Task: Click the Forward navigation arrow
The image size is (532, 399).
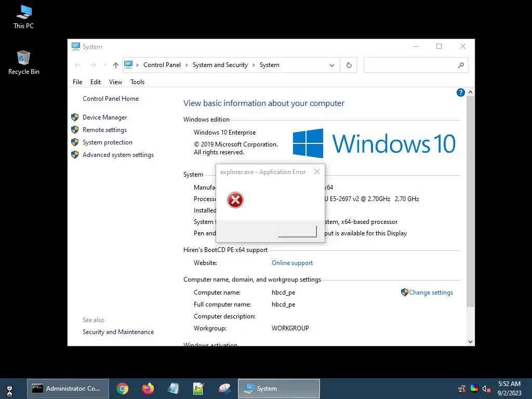Action: [92, 65]
